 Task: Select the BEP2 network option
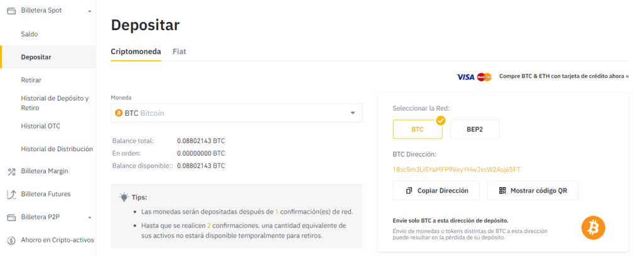[475, 129]
